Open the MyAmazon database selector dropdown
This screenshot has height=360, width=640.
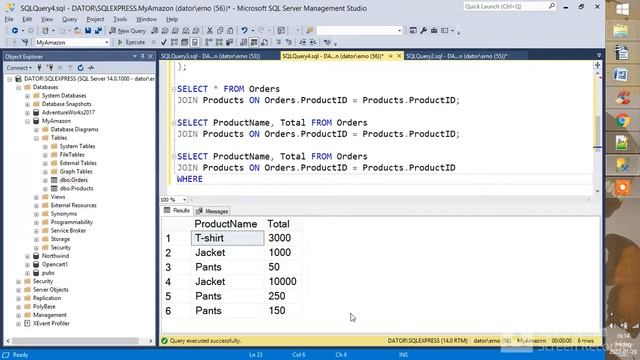[107, 42]
